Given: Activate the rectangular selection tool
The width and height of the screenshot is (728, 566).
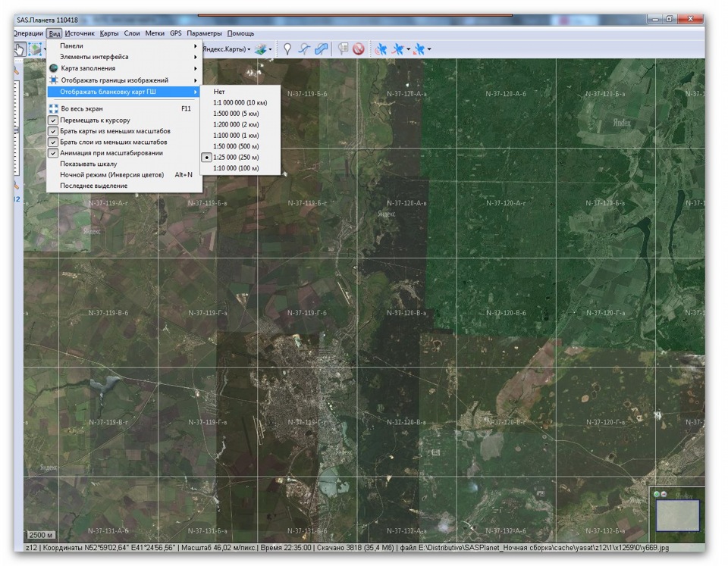Looking at the screenshot, I should [x=35, y=49].
